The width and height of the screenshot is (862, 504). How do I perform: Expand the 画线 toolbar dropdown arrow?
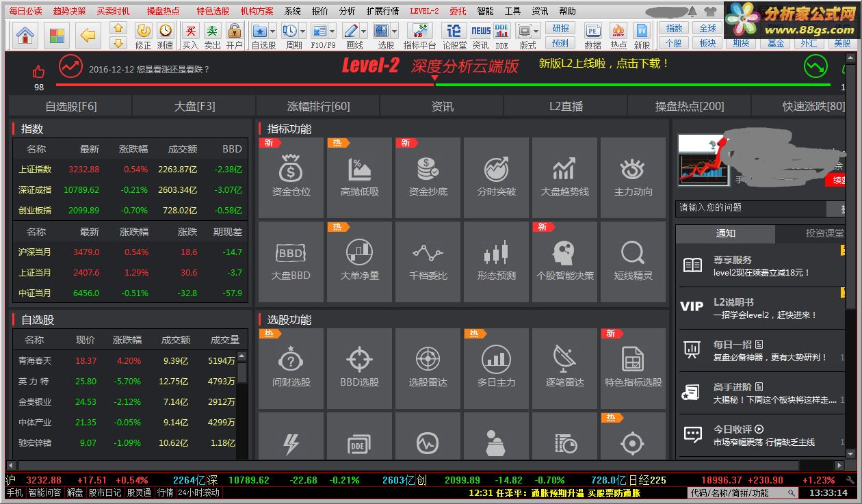pos(363,31)
